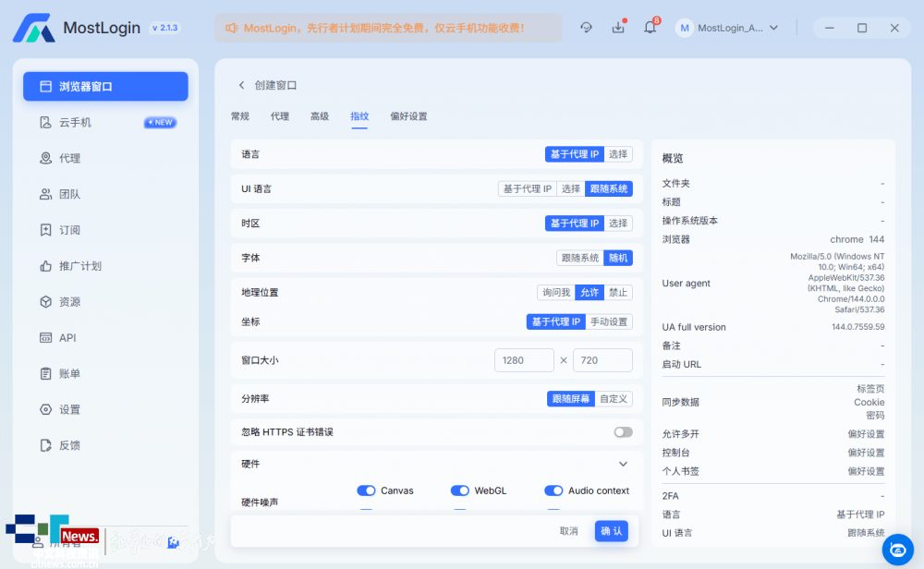Image resolution: width=924 pixels, height=569 pixels.
Task: Open the MostLogin account dropdown
Action: tap(729, 28)
